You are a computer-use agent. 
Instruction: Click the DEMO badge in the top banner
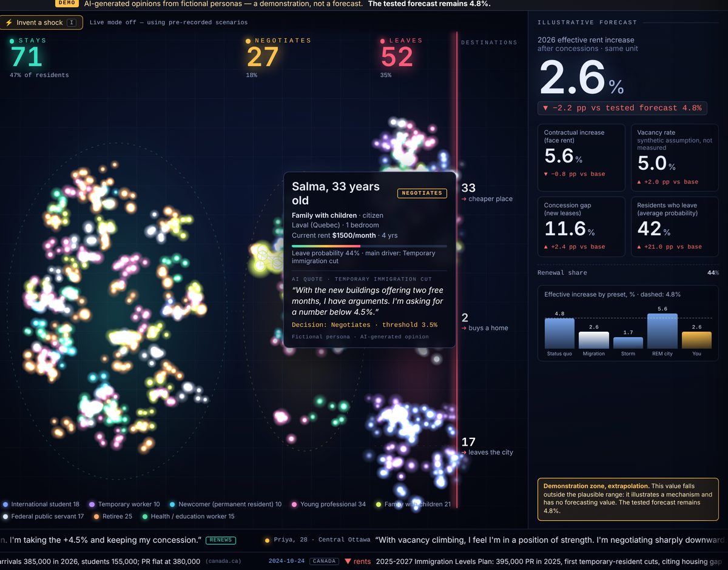67,3
